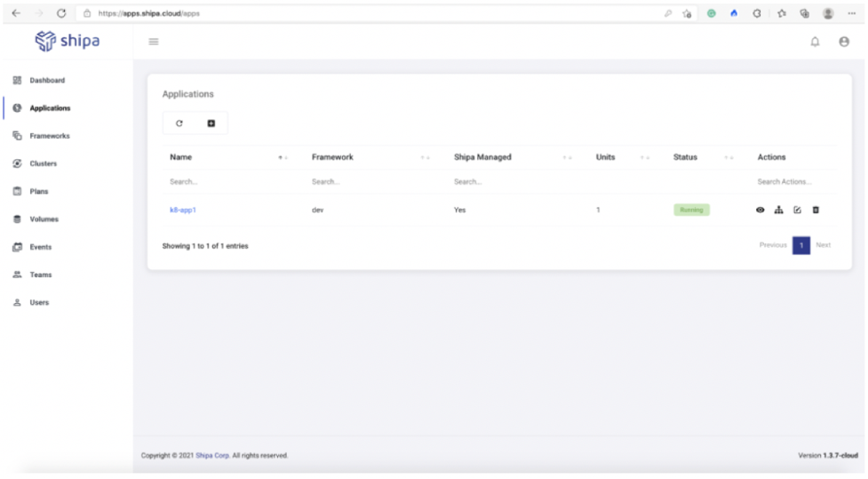Delete k8-app1 using the trash icon

pos(816,210)
